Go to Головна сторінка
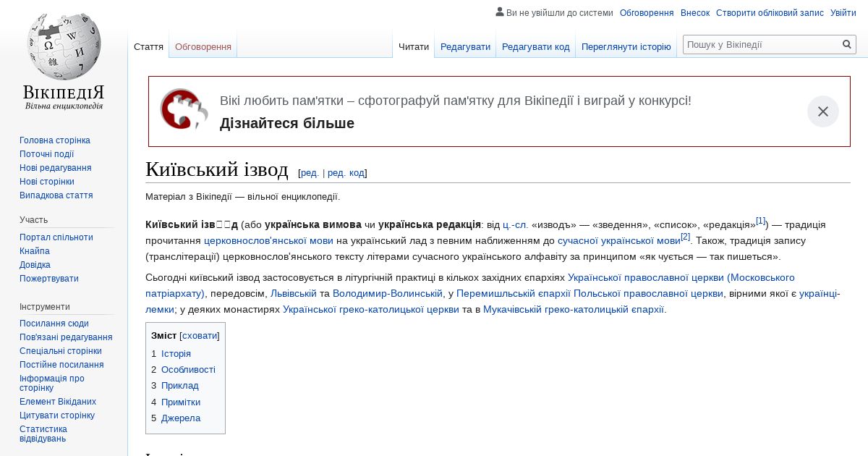This screenshot has width=868, height=456. click(x=55, y=140)
